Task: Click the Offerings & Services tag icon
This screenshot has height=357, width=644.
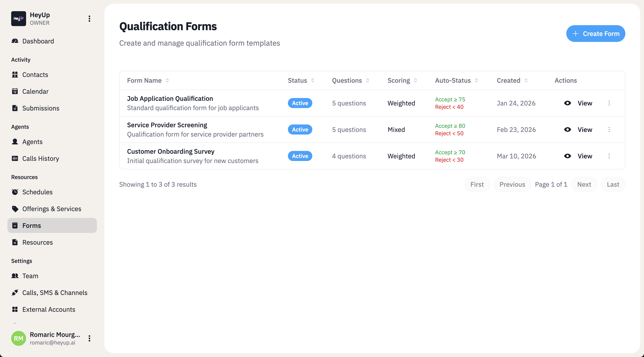Action: (x=15, y=209)
